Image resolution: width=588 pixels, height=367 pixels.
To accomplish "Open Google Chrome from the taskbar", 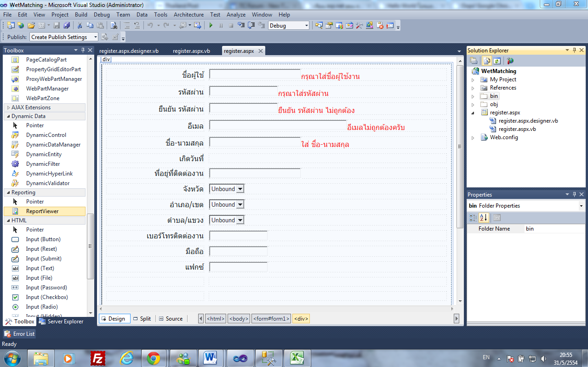I will pyautogui.click(x=154, y=358).
